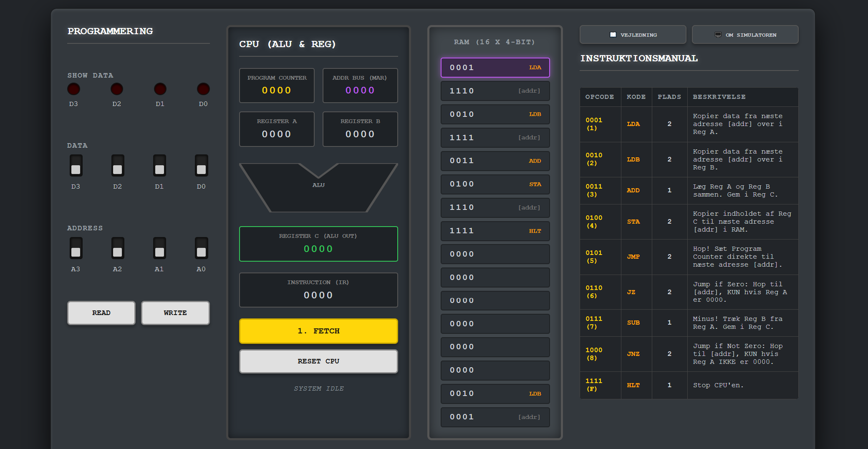The image size is (868, 449).
Task: Click the JNZ code in manual table
Action: [633, 354]
